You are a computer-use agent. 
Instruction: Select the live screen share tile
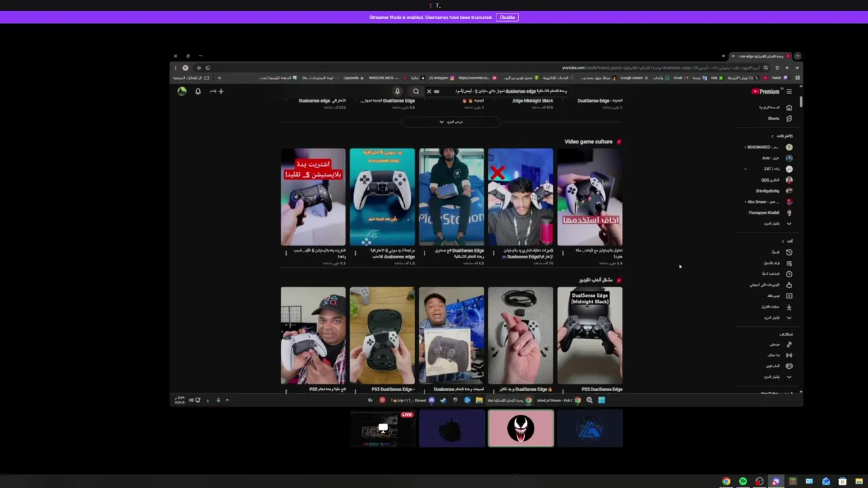382,428
